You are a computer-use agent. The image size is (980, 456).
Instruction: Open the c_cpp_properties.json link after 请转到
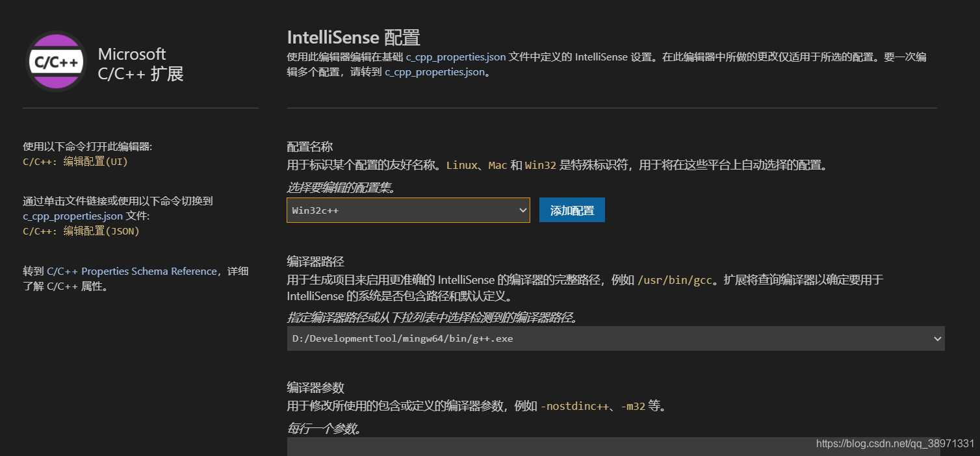pos(435,72)
